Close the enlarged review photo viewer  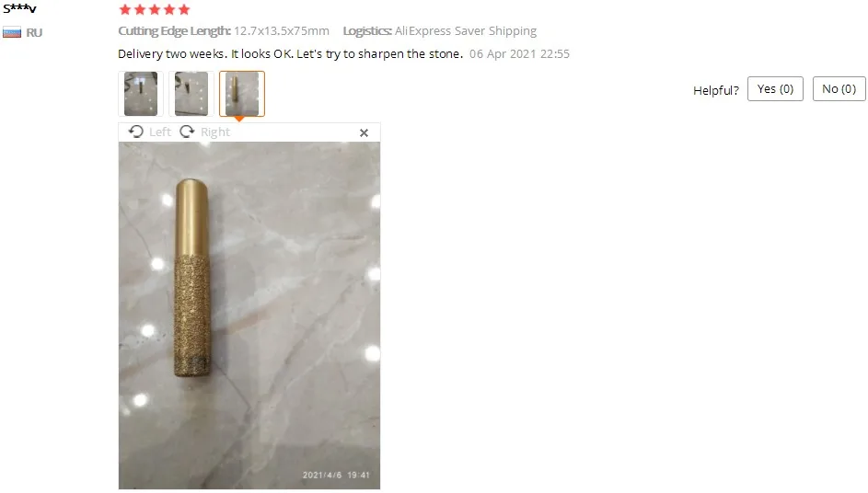pos(364,132)
